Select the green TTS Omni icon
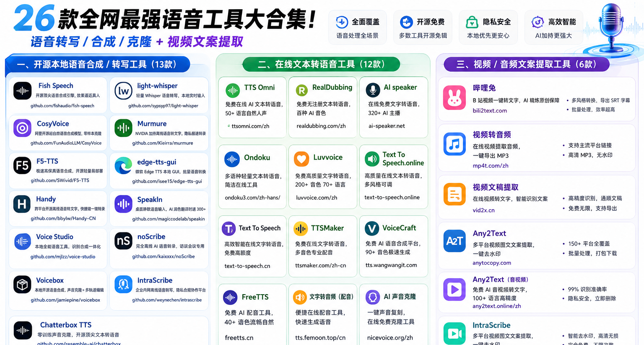The height and width of the screenshot is (345, 644). pyautogui.click(x=232, y=90)
